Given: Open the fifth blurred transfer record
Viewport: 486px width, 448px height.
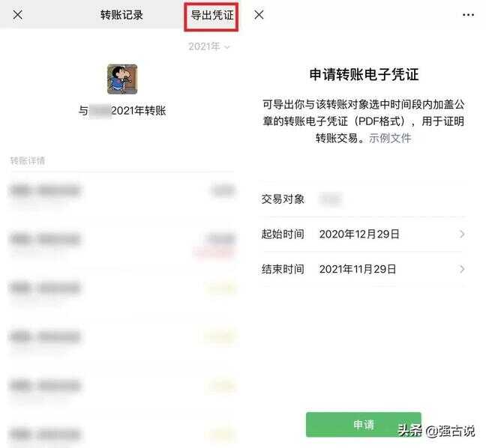Looking at the screenshot, I should pyautogui.click(x=121, y=386).
